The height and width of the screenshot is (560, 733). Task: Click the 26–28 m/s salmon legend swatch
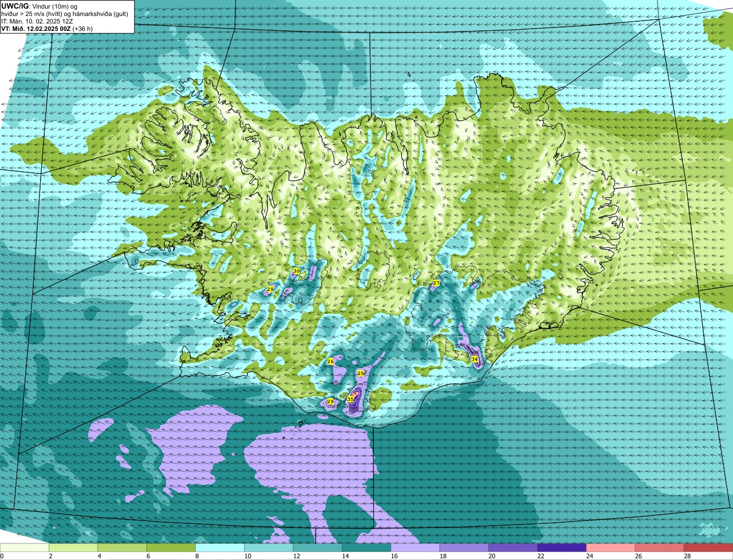(660, 548)
